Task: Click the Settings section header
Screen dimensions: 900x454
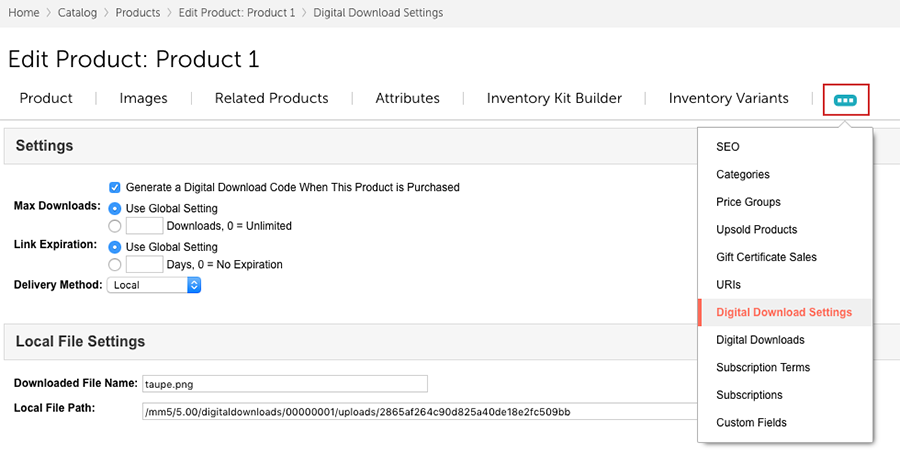Action: click(44, 146)
